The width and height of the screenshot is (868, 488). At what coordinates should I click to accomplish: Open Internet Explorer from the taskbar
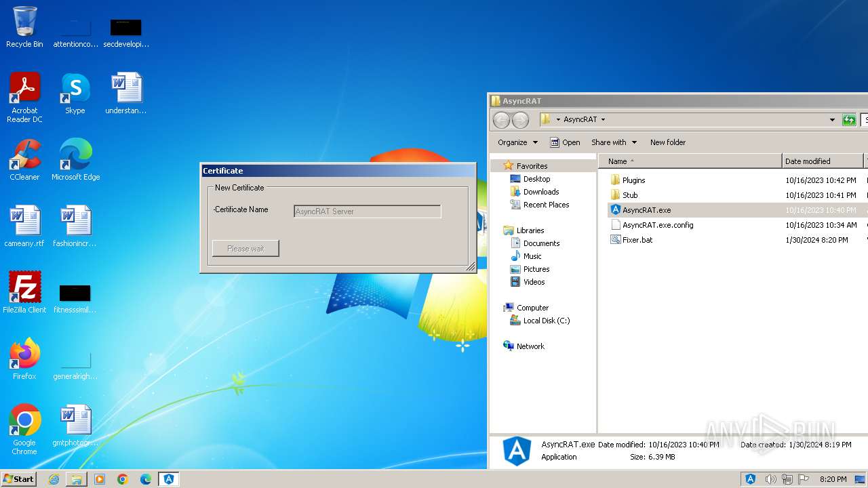point(54,479)
